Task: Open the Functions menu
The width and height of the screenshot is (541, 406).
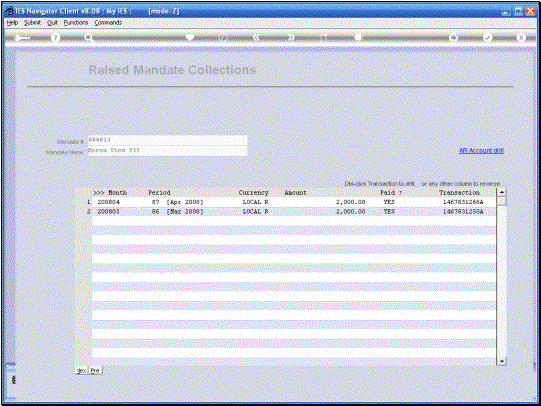Action: click(x=76, y=23)
